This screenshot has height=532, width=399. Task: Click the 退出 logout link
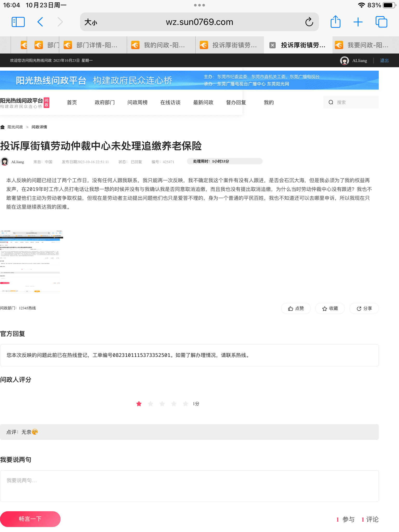pos(384,61)
